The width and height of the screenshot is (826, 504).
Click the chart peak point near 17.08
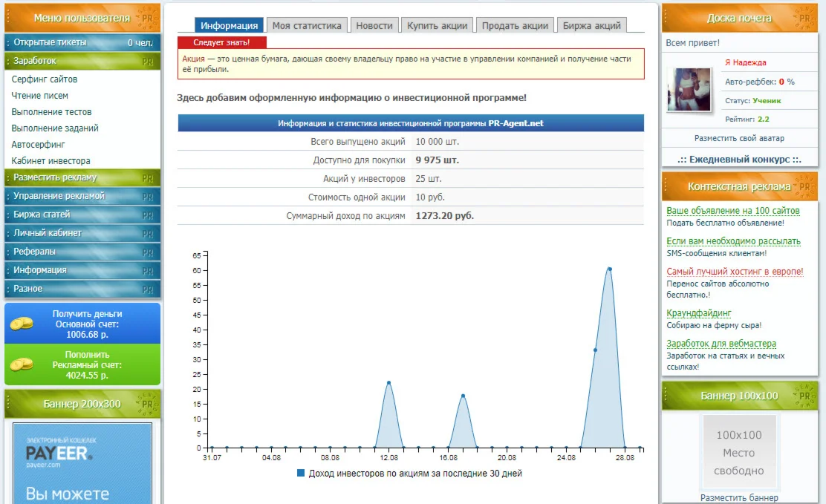pyautogui.click(x=463, y=396)
